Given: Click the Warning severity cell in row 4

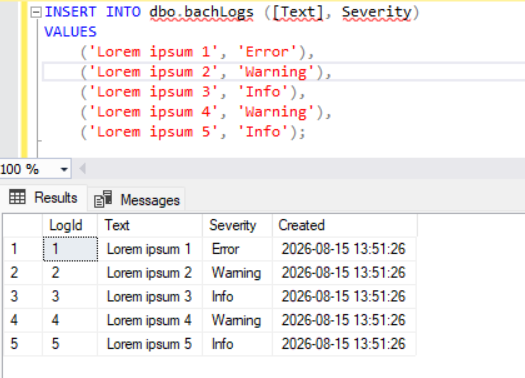Looking at the screenshot, I should (x=237, y=320).
